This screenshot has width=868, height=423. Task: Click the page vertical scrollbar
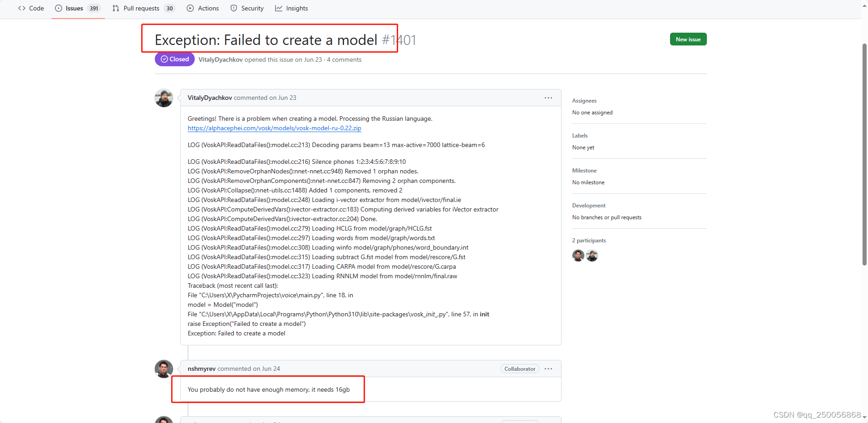pyautogui.click(x=864, y=154)
